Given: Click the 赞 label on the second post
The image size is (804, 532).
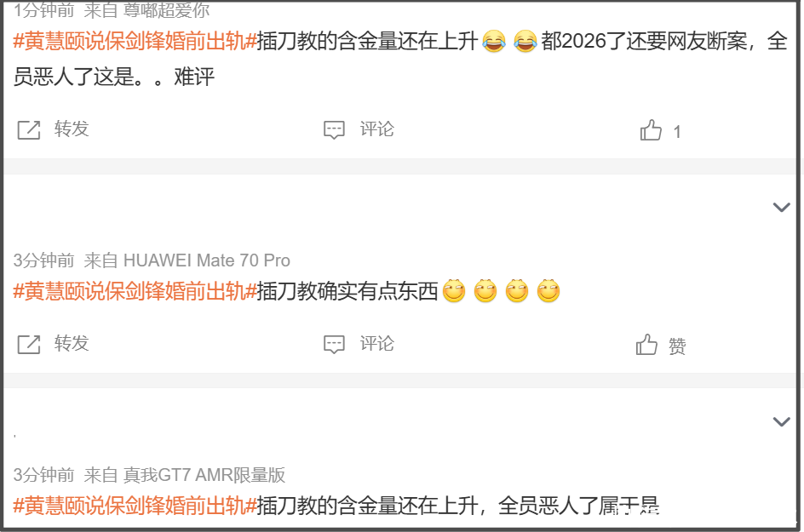Looking at the screenshot, I should (x=677, y=346).
